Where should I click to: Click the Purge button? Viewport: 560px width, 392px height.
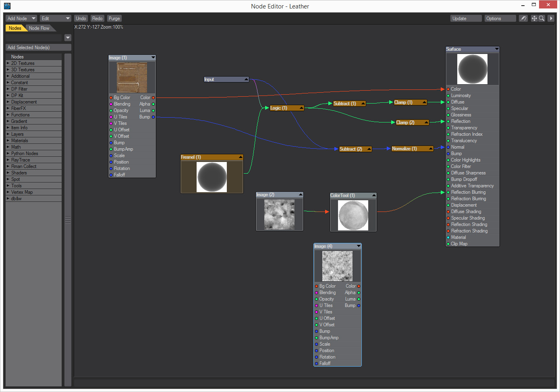[114, 19]
